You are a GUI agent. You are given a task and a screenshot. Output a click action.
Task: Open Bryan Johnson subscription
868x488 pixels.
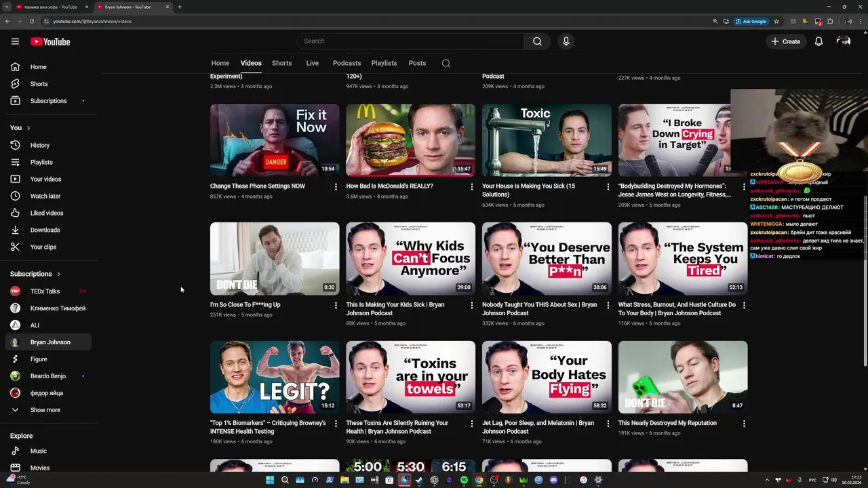tap(47, 342)
